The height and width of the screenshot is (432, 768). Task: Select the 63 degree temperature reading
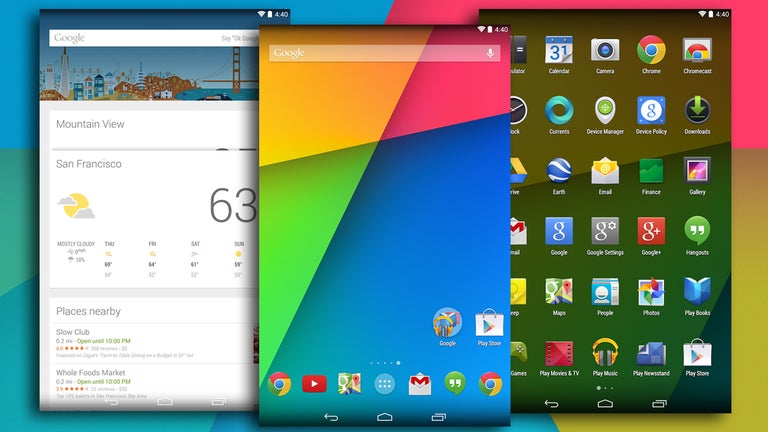(x=233, y=205)
